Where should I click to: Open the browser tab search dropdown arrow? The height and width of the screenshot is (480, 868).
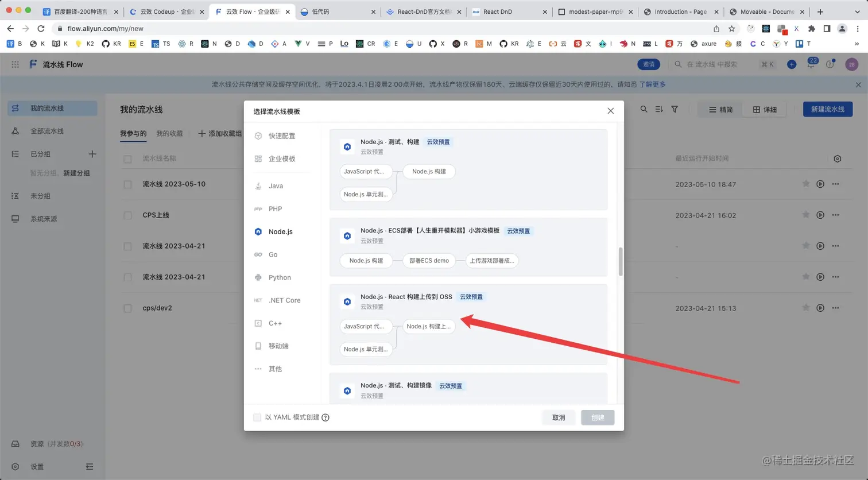coord(858,11)
